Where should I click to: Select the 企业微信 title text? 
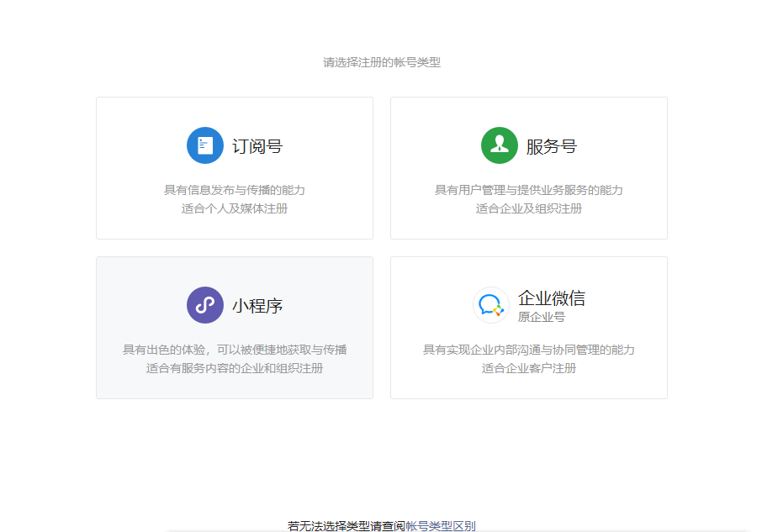551,298
